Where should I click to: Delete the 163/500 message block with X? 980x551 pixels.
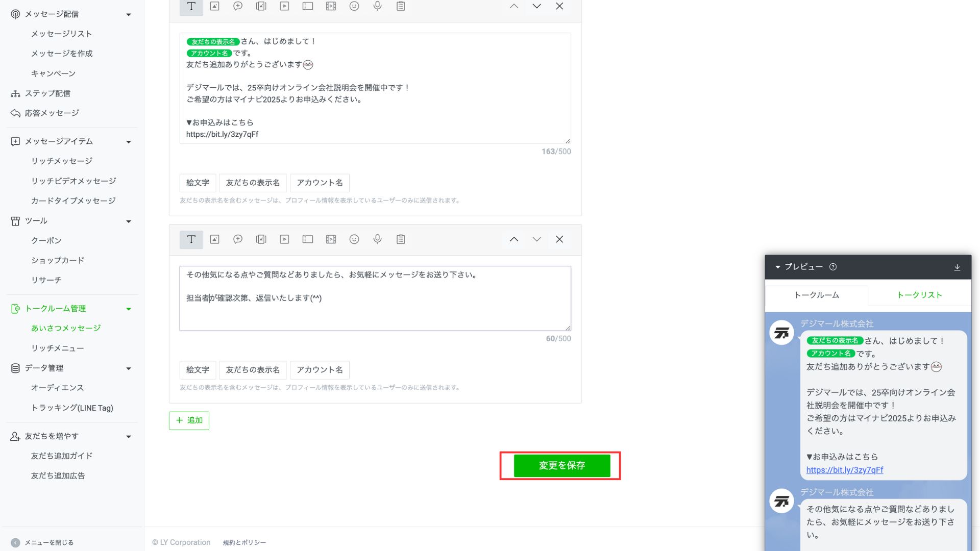(x=559, y=6)
